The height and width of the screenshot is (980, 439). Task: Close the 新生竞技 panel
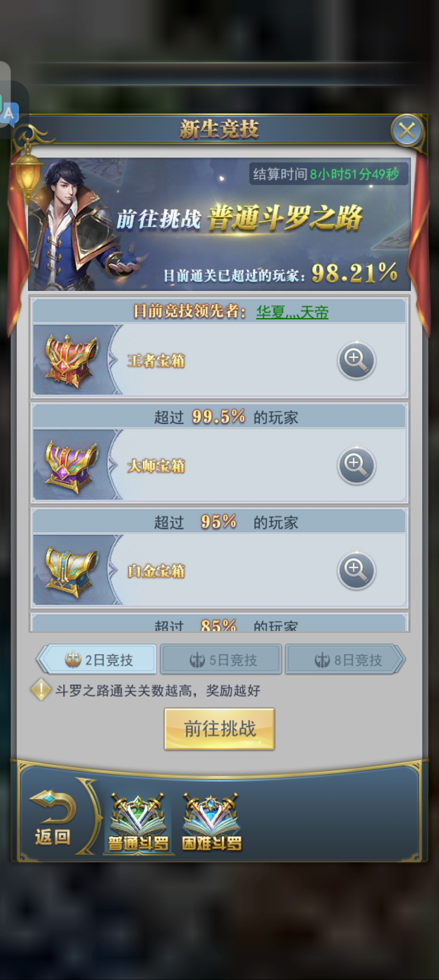407,130
